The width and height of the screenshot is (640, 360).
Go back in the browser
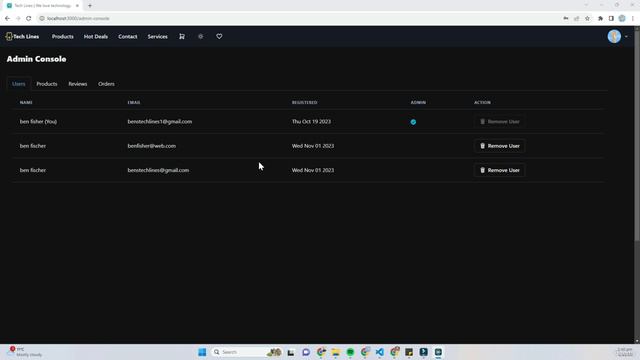[7, 18]
